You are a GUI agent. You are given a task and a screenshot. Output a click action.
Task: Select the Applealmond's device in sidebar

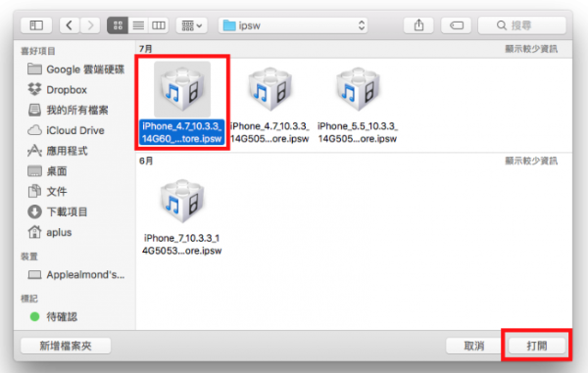(76, 274)
